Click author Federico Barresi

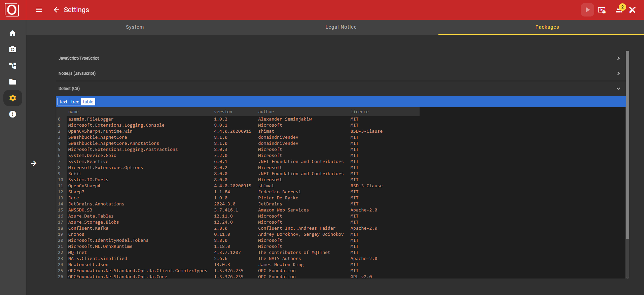point(280,192)
